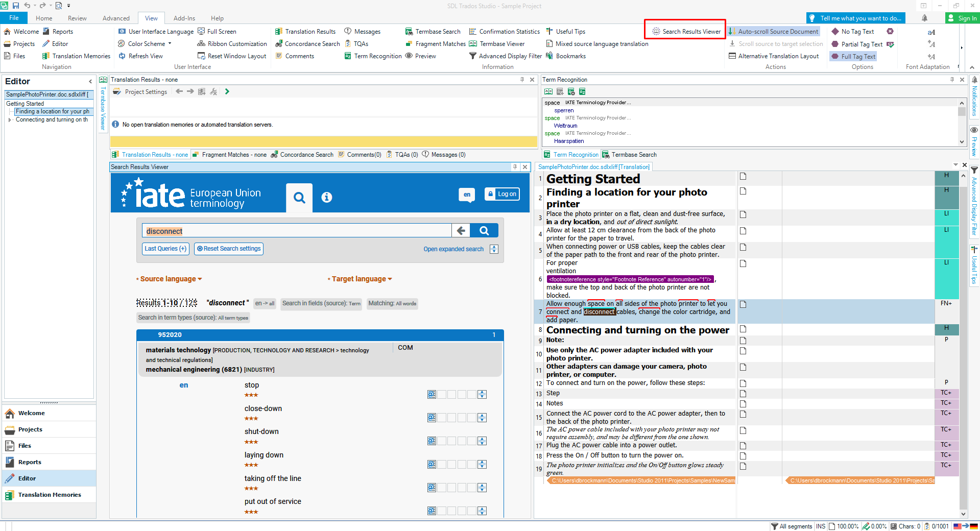This screenshot has height=531, width=980.
Task: Expand details for term 'stop'
Action: tap(482, 394)
